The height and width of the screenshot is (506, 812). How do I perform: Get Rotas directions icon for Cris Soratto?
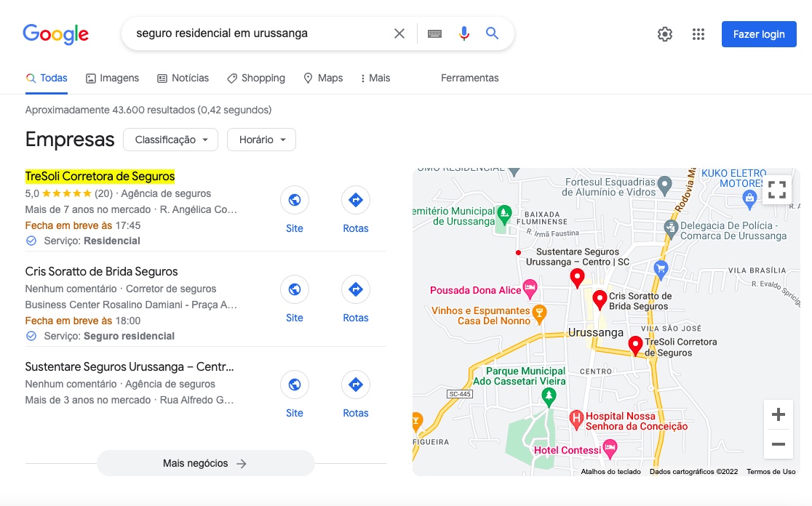click(356, 289)
